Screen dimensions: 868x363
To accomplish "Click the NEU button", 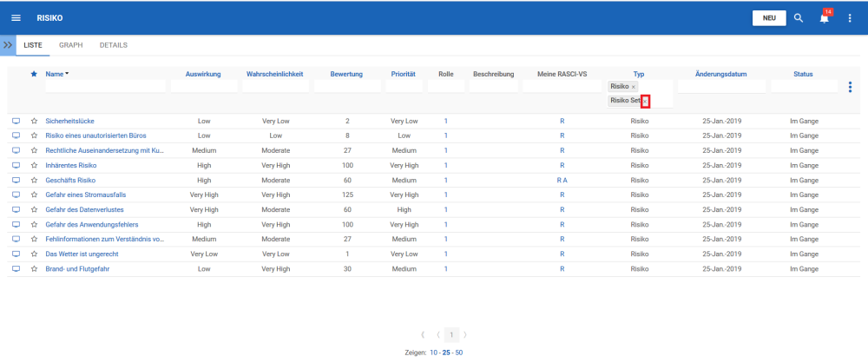I will tap(769, 17).
